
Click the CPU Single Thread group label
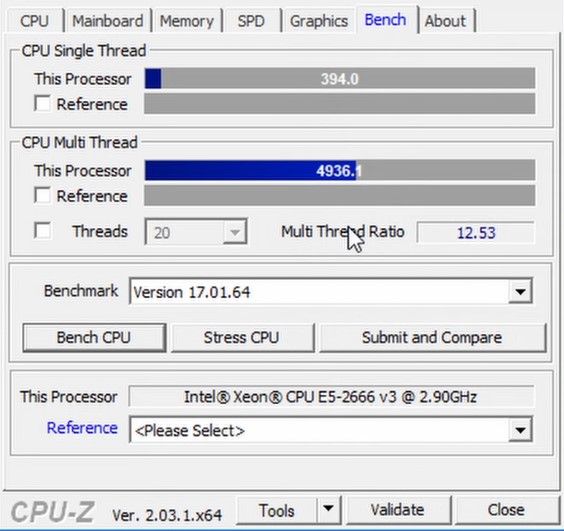coord(84,51)
